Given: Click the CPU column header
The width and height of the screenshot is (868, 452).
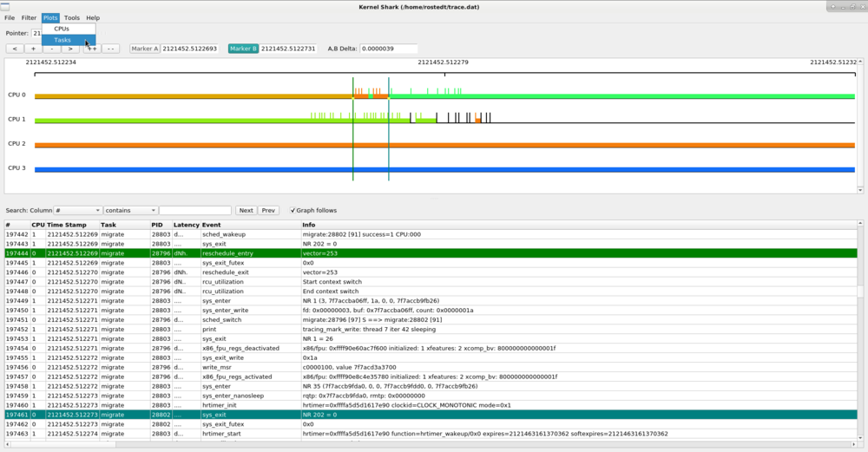Looking at the screenshot, I should coord(38,225).
